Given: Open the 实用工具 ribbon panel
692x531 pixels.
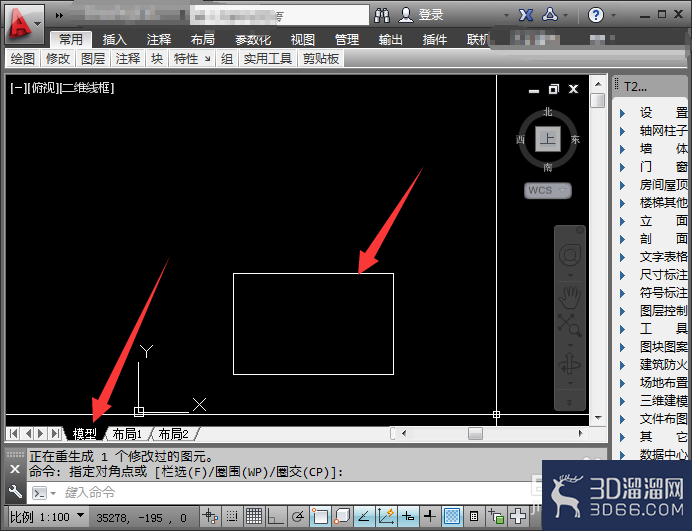Looking at the screenshot, I should [x=268, y=58].
